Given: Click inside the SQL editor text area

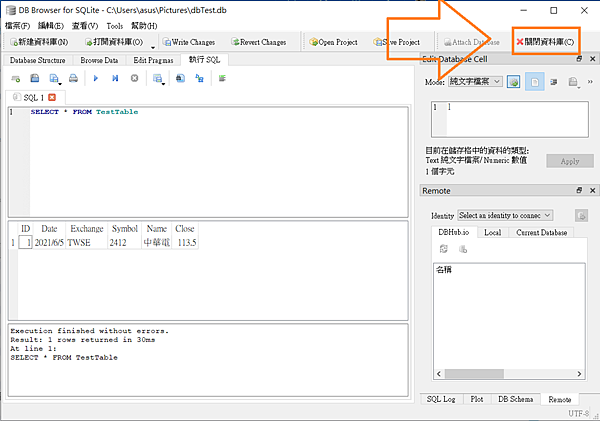Looking at the screenshot, I should pos(219,162).
